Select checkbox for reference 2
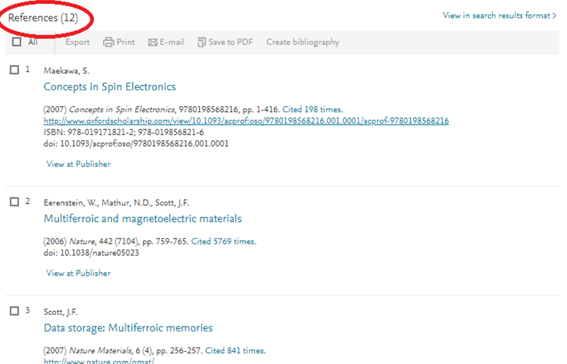This screenshot has width=567, height=364. coord(14,202)
